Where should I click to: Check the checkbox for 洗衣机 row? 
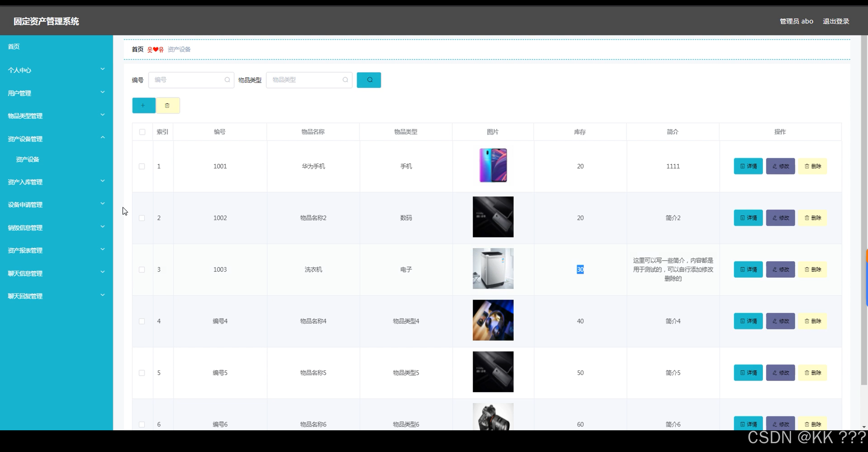coord(142,269)
